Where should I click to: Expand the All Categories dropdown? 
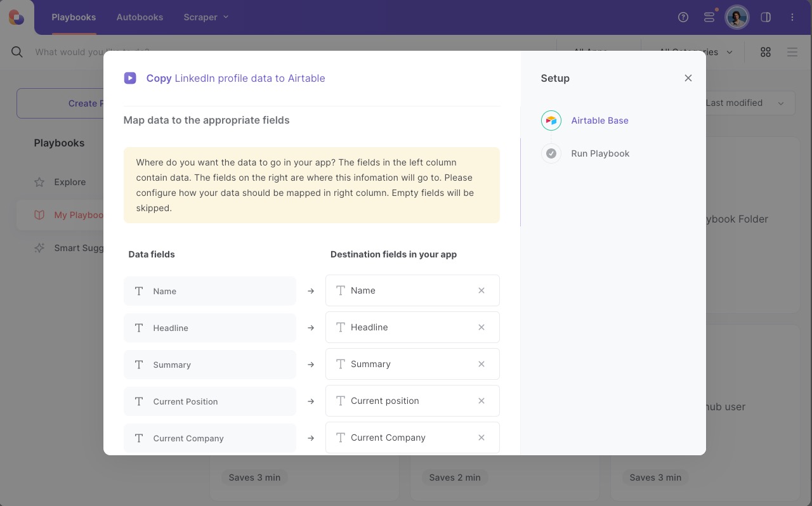point(697,52)
